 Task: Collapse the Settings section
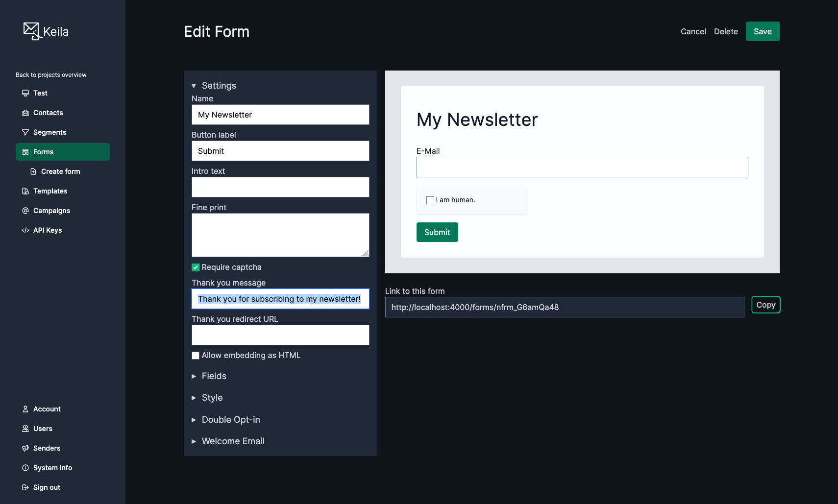click(218, 86)
